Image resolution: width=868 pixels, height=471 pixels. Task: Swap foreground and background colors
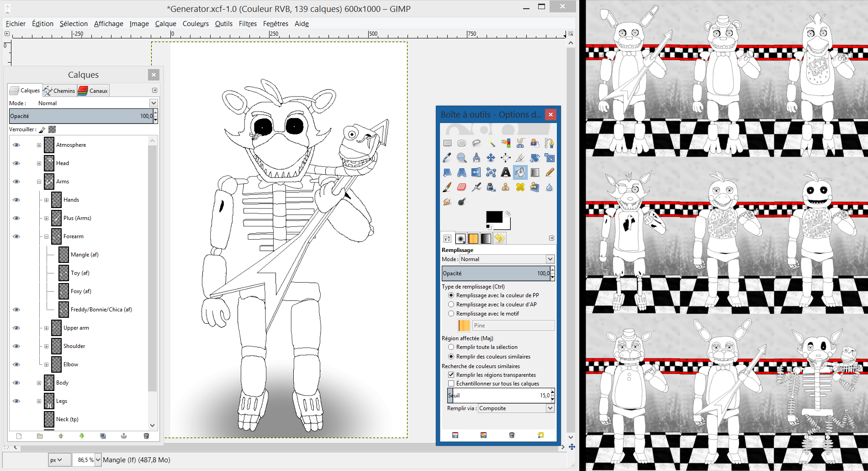pos(508,214)
